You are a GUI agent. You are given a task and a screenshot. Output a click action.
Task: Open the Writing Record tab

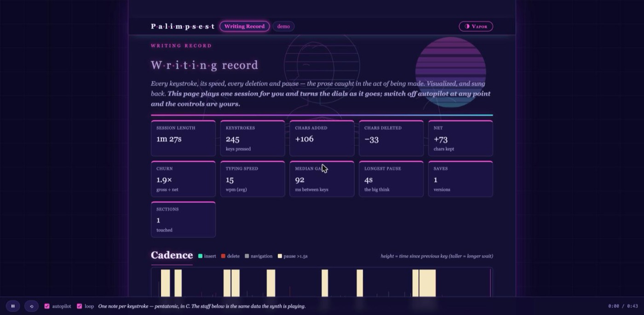(244, 26)
